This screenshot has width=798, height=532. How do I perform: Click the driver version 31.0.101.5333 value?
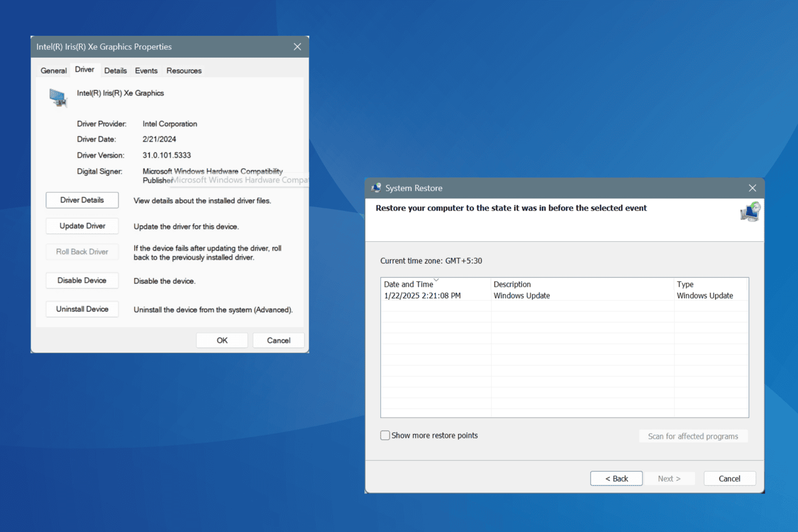tap(167, 155)
